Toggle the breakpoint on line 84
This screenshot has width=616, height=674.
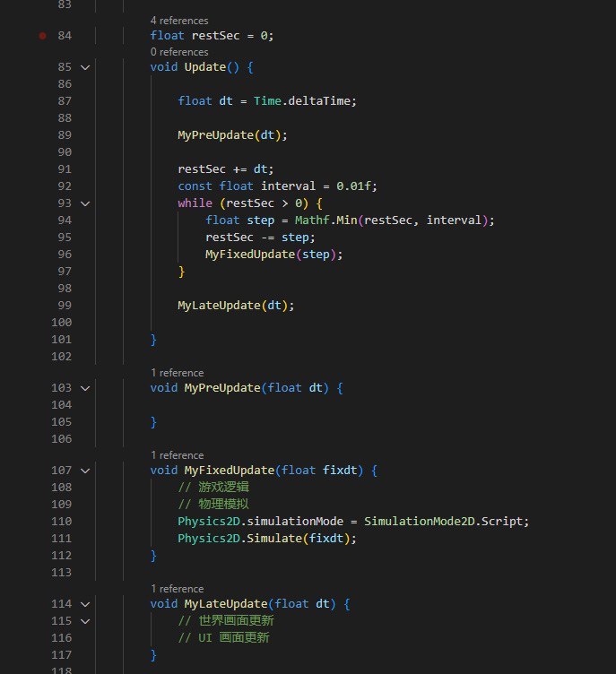[42, 36]
